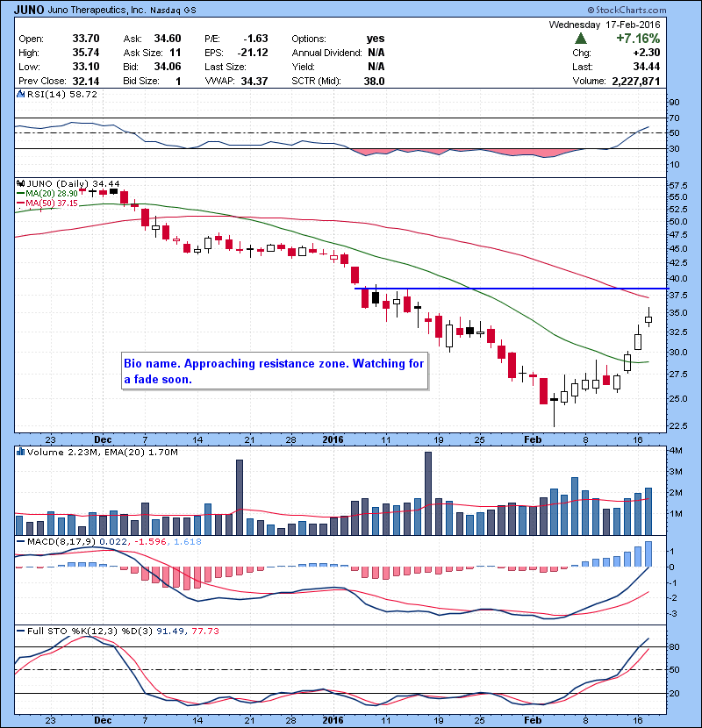Viewport: 702px width, 728px height.
Task: Click the MACD signal value -1.596
Action: 151,542
